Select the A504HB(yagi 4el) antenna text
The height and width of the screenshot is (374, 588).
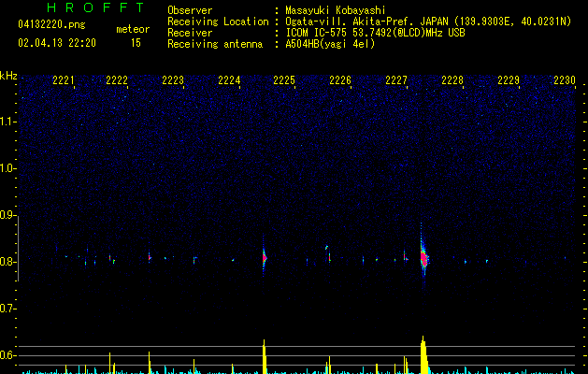(330, 44)
